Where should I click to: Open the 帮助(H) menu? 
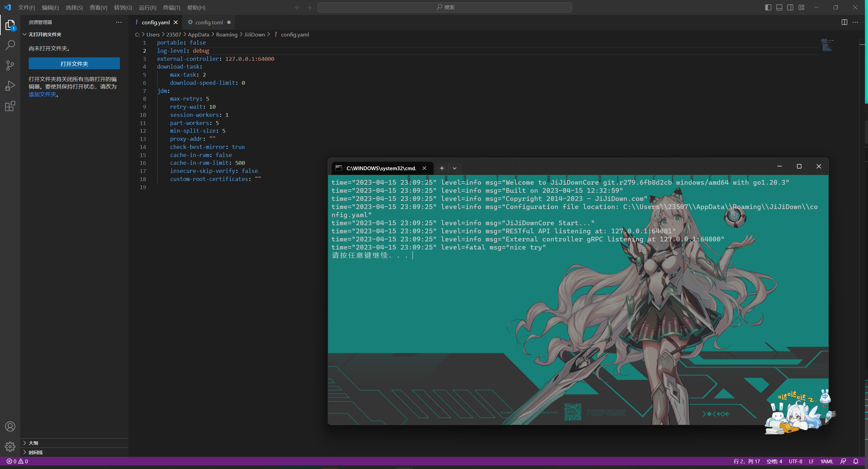tap(196, 7)
